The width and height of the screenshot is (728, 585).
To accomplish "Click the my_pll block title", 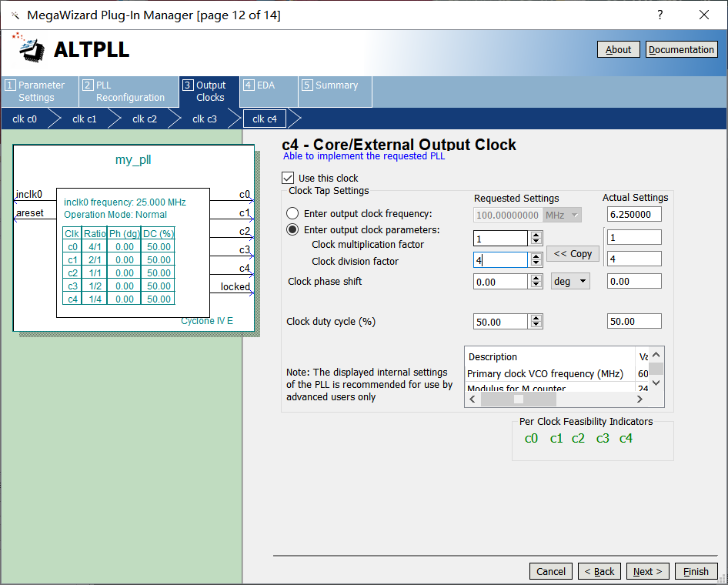I will click(x=133, y=159).
